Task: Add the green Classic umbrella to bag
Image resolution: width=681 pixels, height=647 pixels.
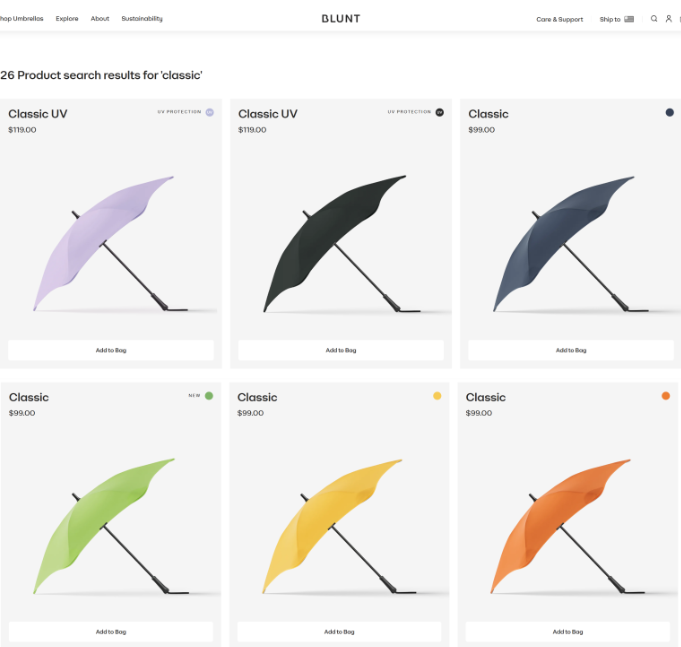Action: point(111,632)
